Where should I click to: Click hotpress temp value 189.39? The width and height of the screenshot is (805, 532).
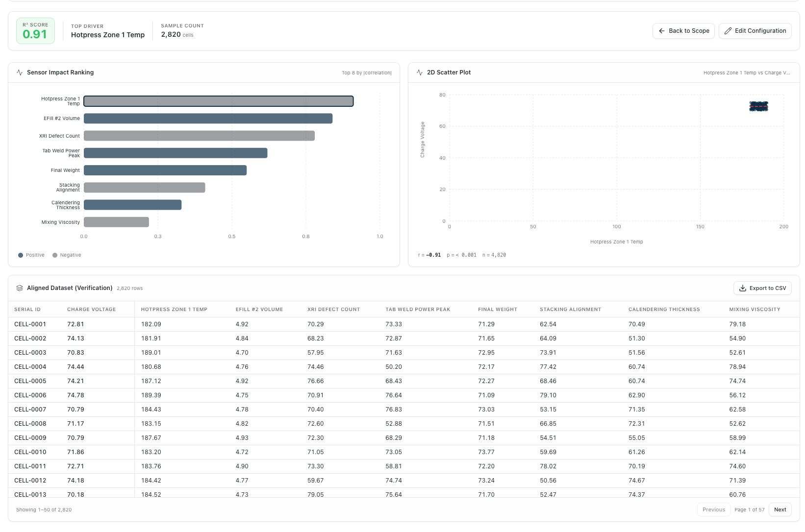151,395
